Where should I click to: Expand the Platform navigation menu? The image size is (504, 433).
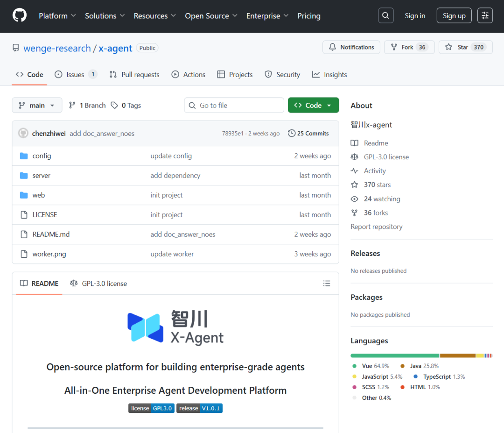click(x=57, y=16)
